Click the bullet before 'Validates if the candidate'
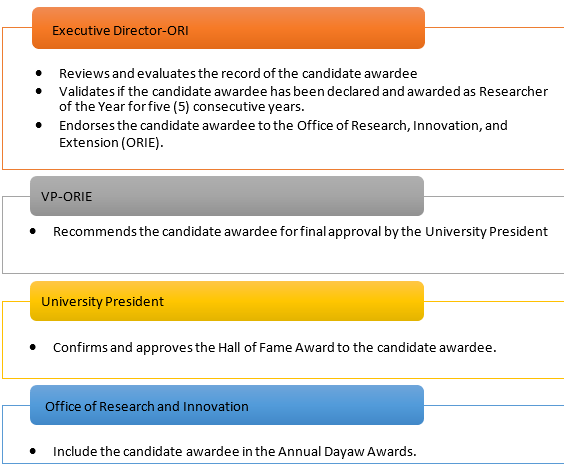The width and height of the screenshot is (564, 474). tap(39, 91)
